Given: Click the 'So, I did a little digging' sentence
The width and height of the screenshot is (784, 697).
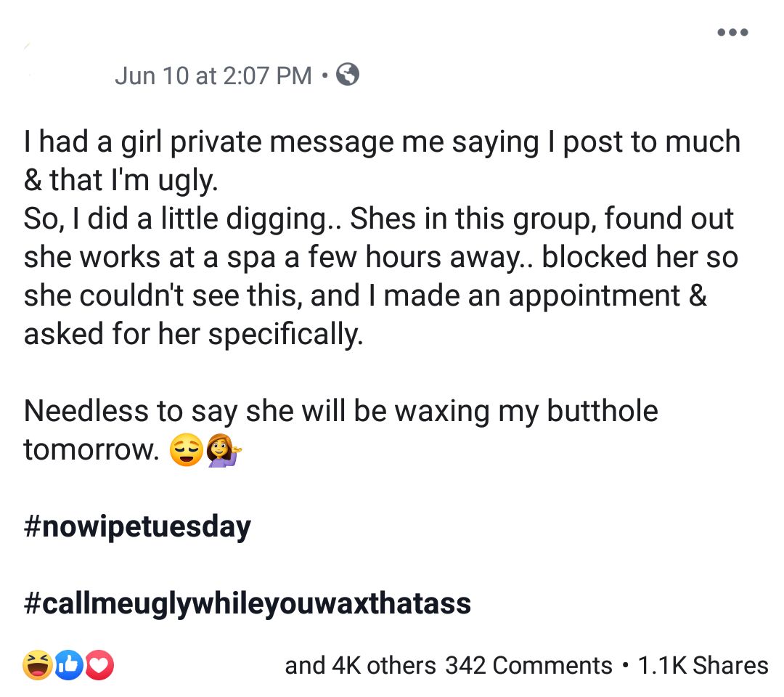Looking at the screenshot, I should (x=181, y=219).
